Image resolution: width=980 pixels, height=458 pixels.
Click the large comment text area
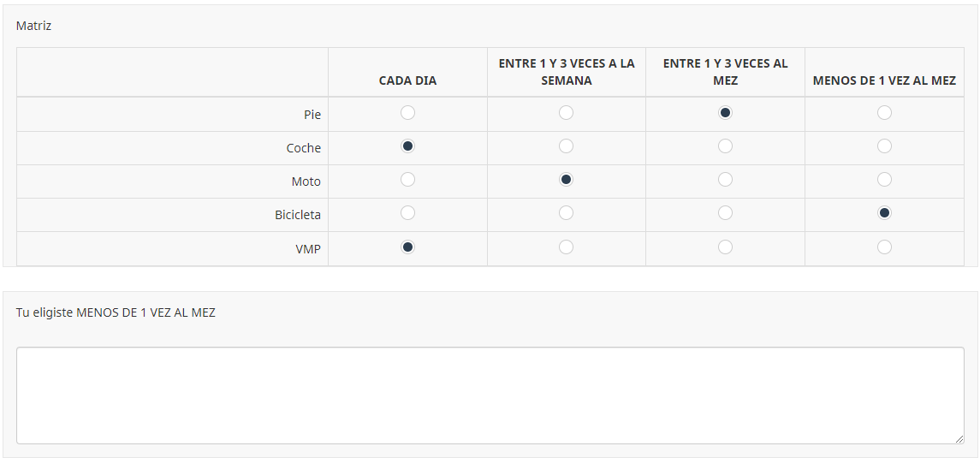(x=490, y=395)
